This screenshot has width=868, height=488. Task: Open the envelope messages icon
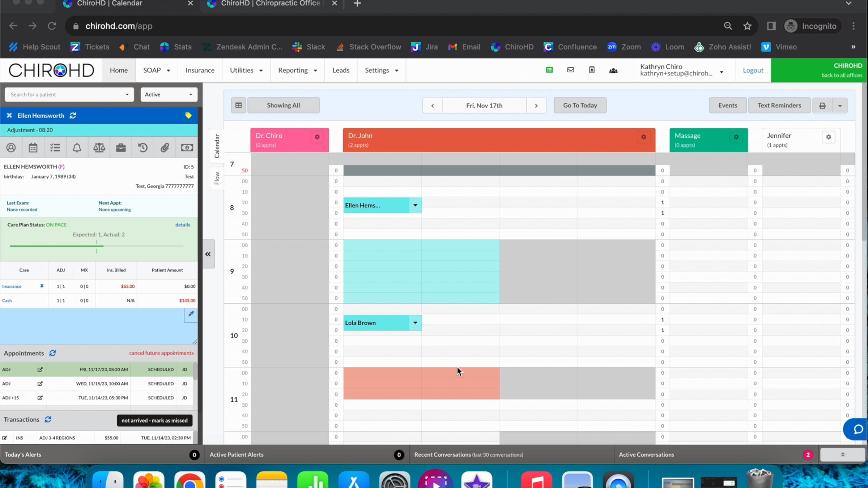click(x=571, y=70)
